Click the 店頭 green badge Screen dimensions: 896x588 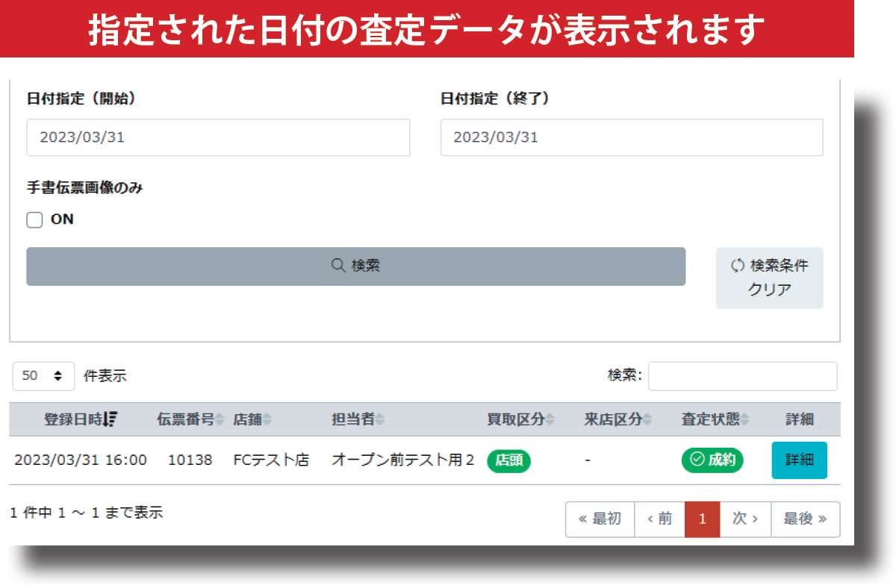pos(508,461)
